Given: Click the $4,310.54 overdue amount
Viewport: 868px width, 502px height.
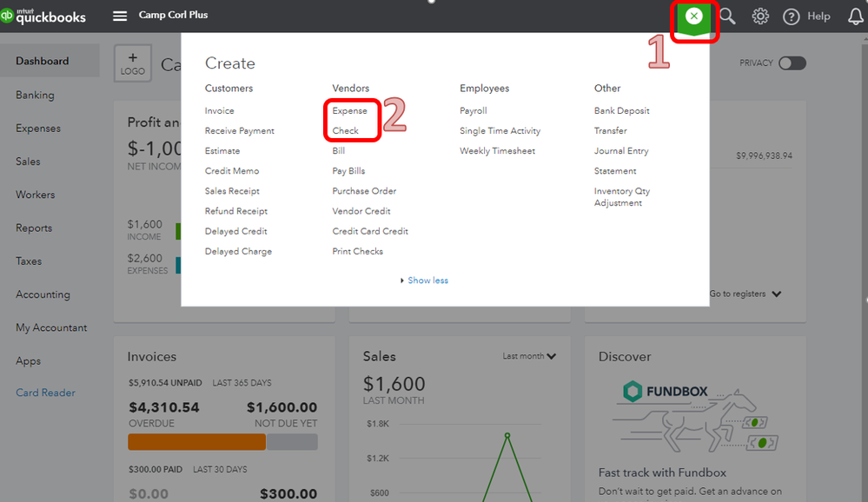Looking at the screenshot, I should click(x=164, y=408).
